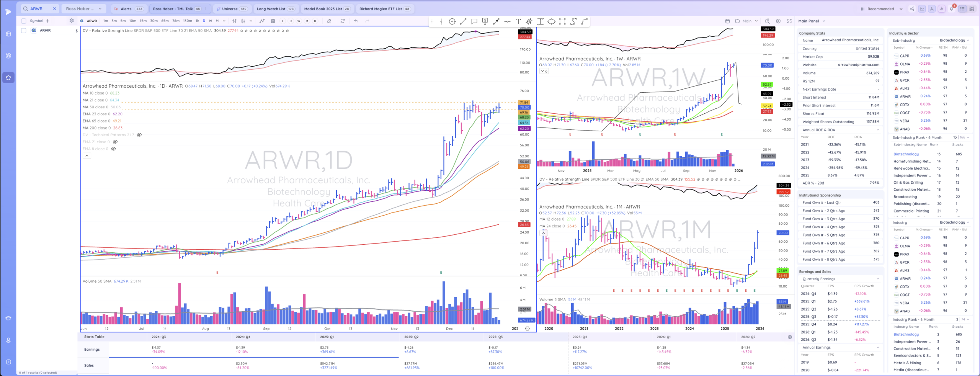Collapse the indicator legend with the chevron
The image size is (980, 376).
(x=87, y=156)
